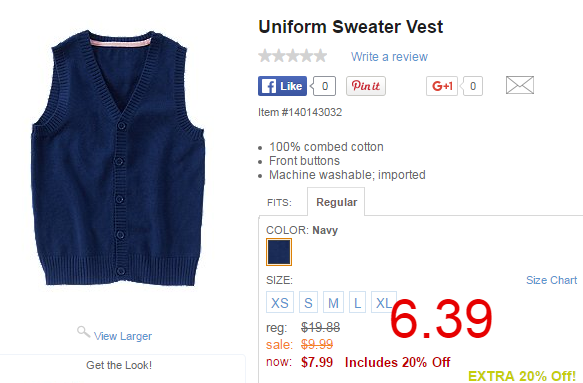Click the Facebook Like button
This screenshot has width=583, height=383.
click(282, 86)
